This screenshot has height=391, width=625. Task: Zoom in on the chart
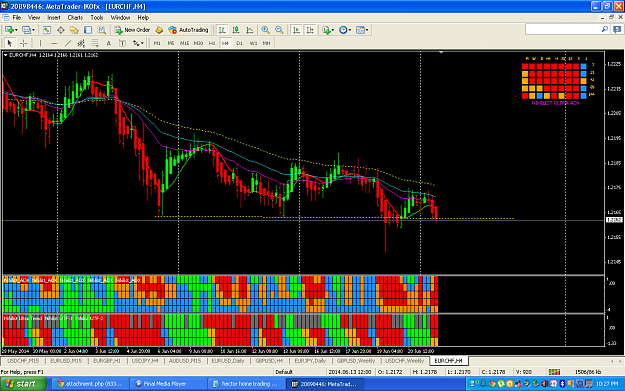pyautogui.click(x=265, y=30)
